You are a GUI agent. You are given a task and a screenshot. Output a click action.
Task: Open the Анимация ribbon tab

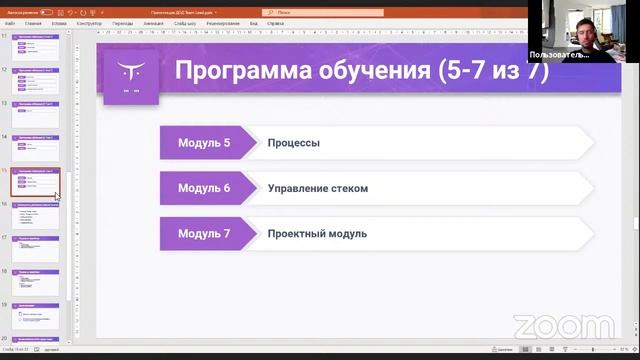[153, 24]
